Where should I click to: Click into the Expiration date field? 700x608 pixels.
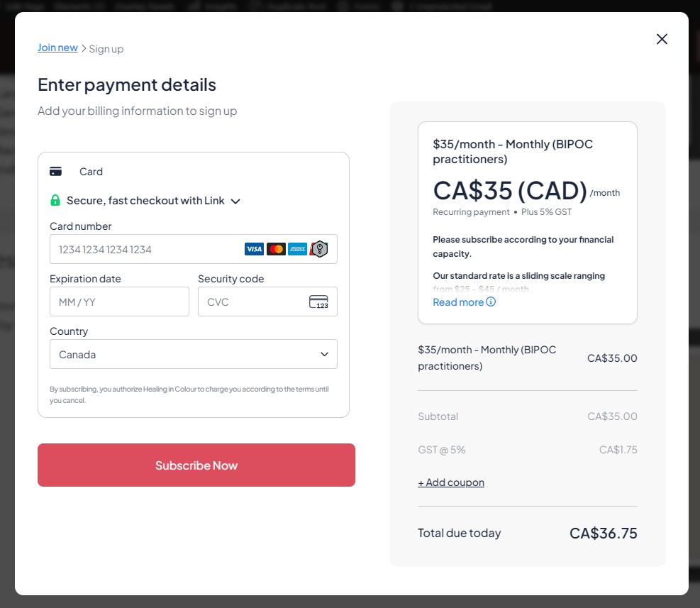(x=119, y=302)
